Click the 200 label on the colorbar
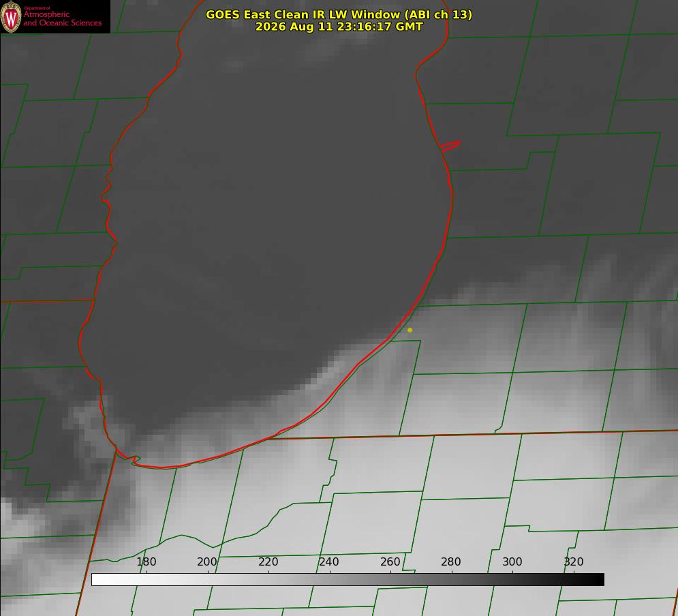 [x=207, y=561]
